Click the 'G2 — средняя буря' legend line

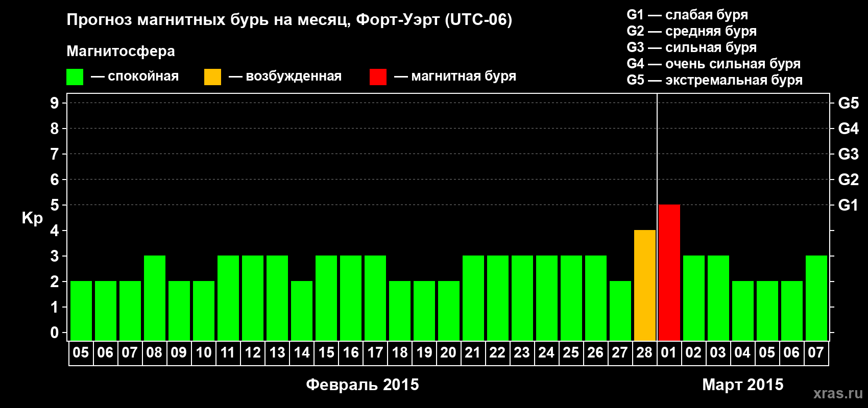pos(691,31)
